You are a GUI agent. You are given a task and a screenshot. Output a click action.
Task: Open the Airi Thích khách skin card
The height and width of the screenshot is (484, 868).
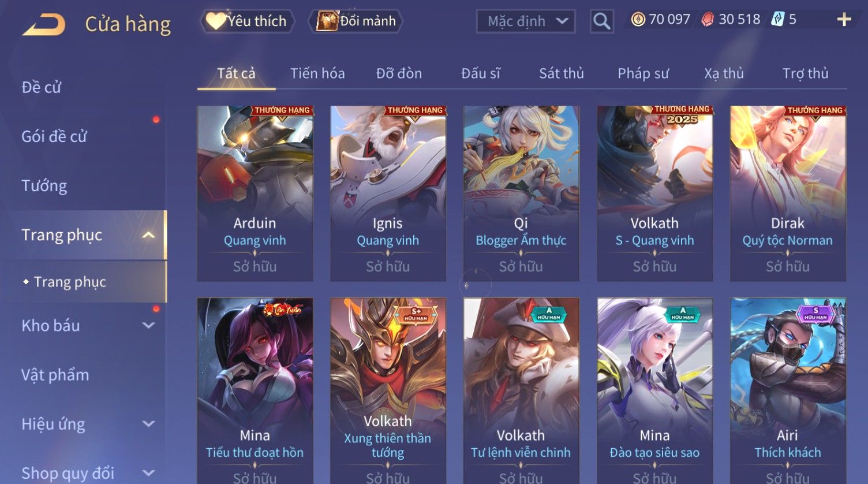click(788, 390)
